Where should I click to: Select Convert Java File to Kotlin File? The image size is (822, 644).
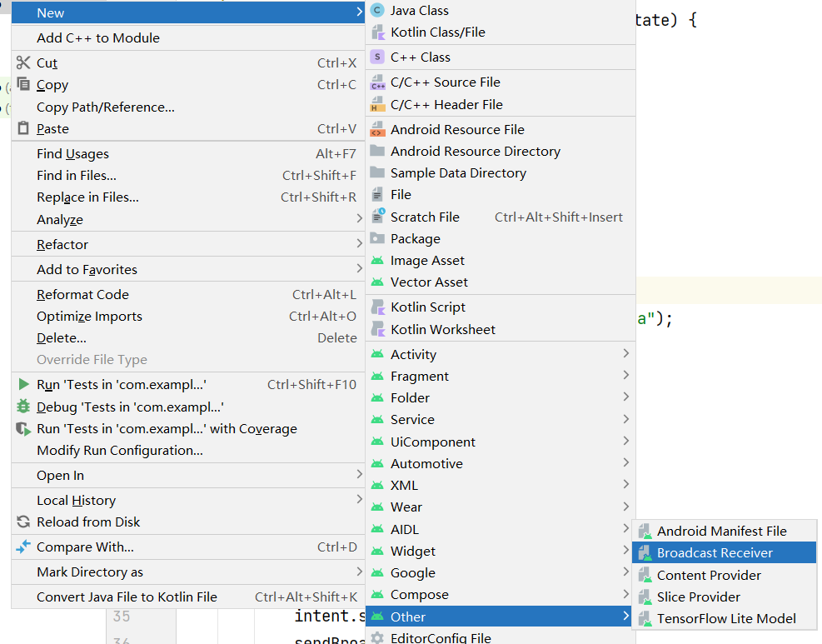tap(187, 597)
